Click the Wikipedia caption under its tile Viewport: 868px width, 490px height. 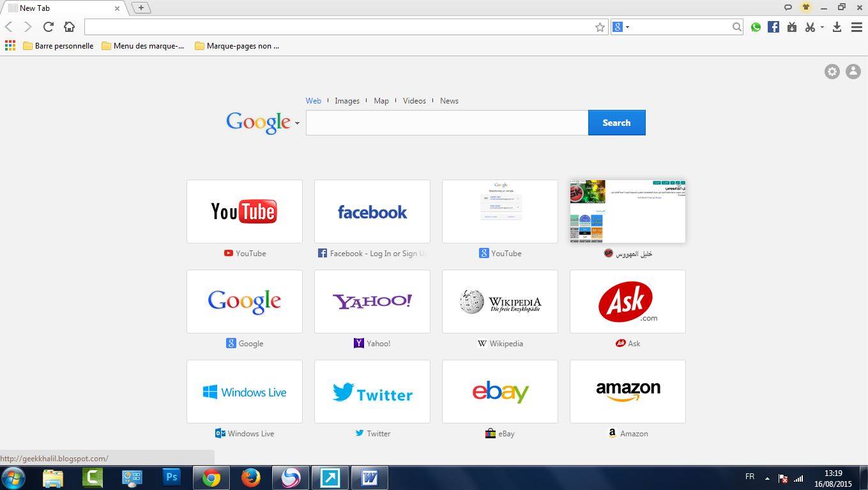click(x=500, y=343)
